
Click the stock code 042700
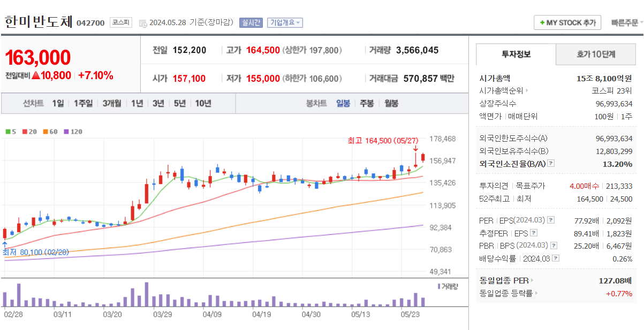90,23
